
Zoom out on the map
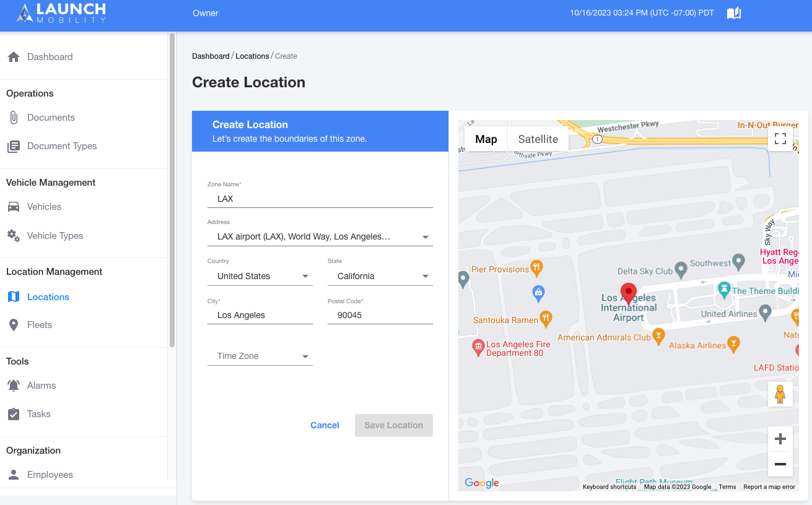pos(780,464)
